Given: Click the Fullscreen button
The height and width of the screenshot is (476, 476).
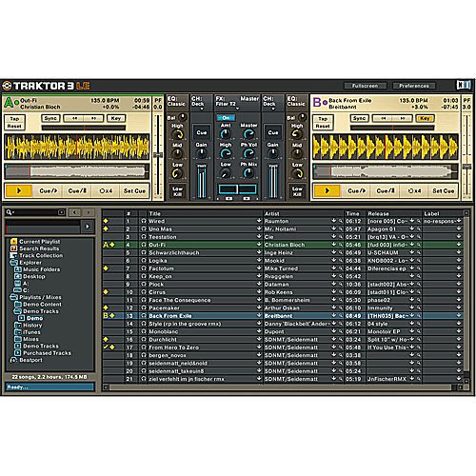Looking at the screenshot, I should [x=366, y=86].
